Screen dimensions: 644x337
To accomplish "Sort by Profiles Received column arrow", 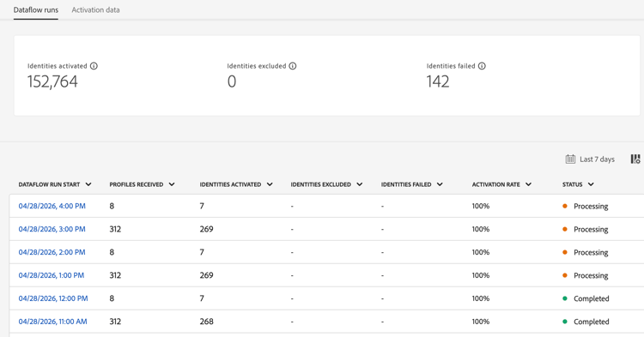I will pyautogui.click(x=172, y=184).
